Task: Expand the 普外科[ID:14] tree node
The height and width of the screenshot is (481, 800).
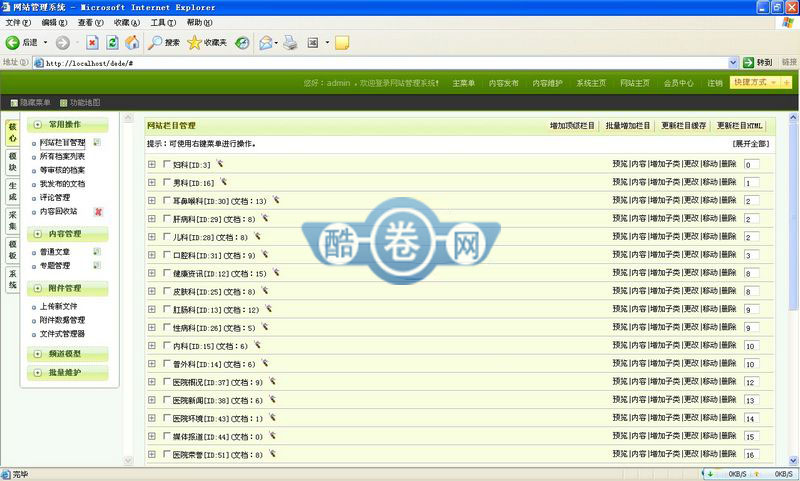Action: (152, 364)
